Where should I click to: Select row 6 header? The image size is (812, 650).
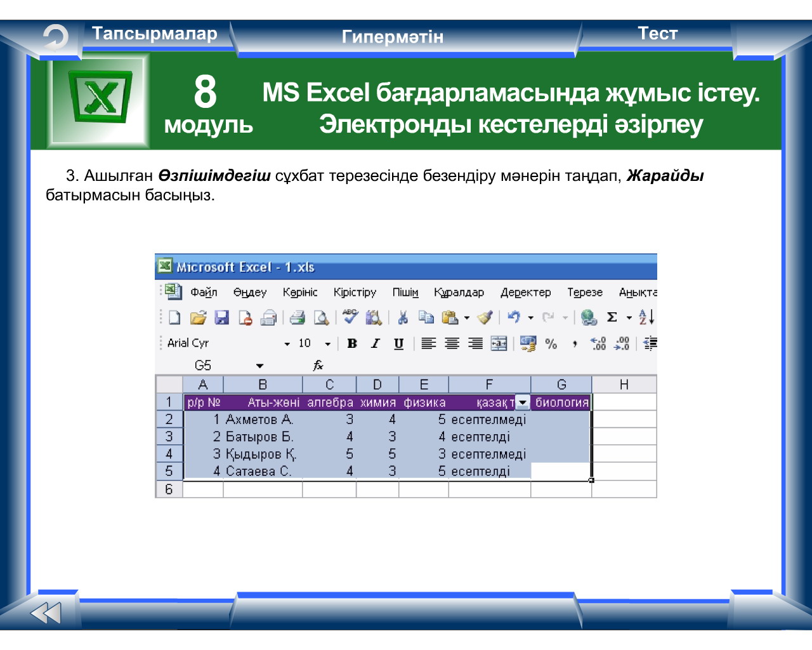pyautogui.click(x=169, y=489)
